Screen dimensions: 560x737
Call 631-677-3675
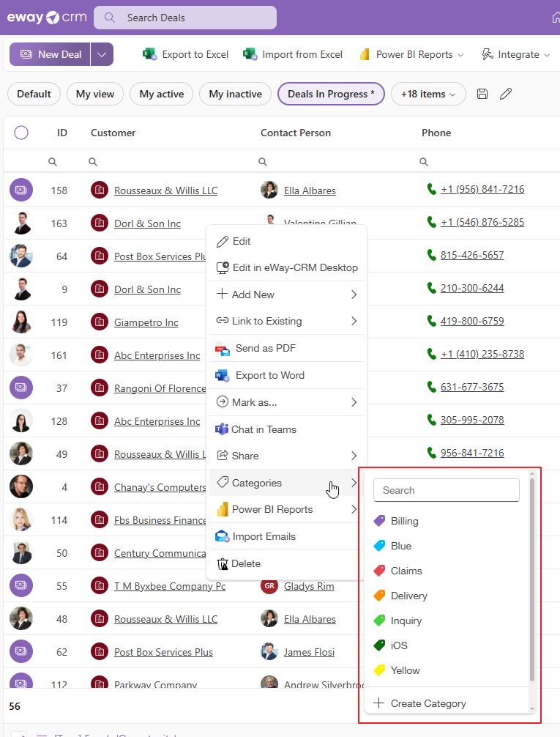[472, 387]
